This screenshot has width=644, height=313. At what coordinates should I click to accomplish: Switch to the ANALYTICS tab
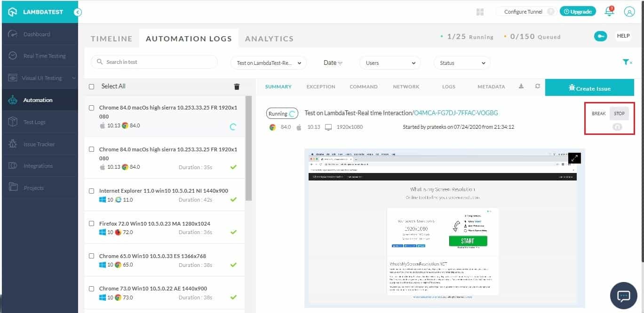269,39
